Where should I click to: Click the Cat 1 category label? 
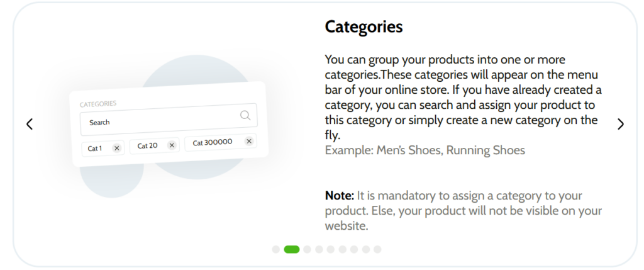tap(95, 149)
